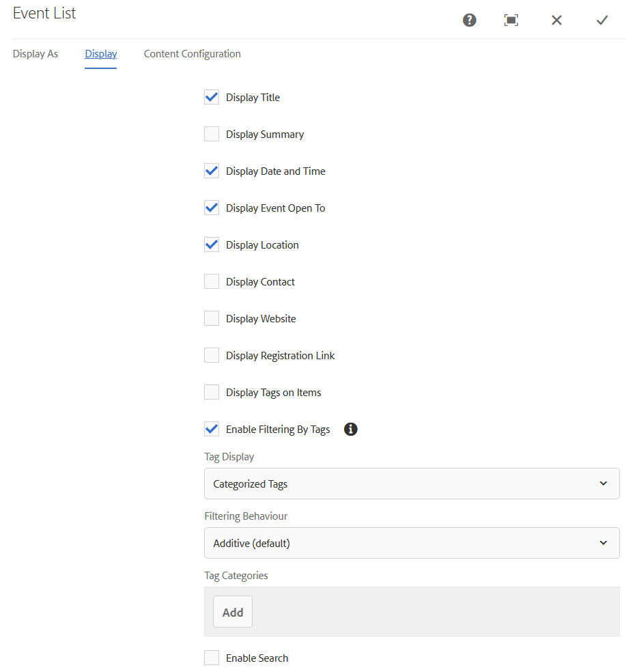Disable Display Date and Time checkbox
Viewport: 626px width, 672px height.
click(212, 171)
